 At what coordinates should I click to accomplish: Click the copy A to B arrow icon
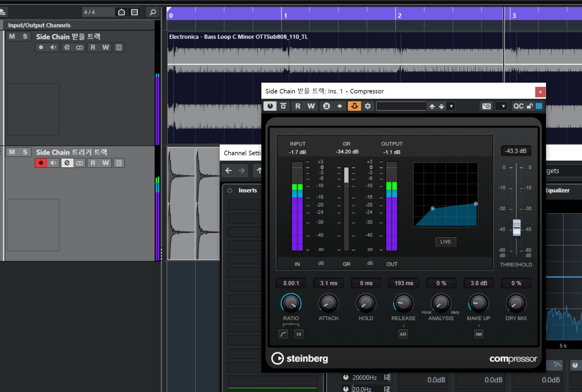[340, 106]
